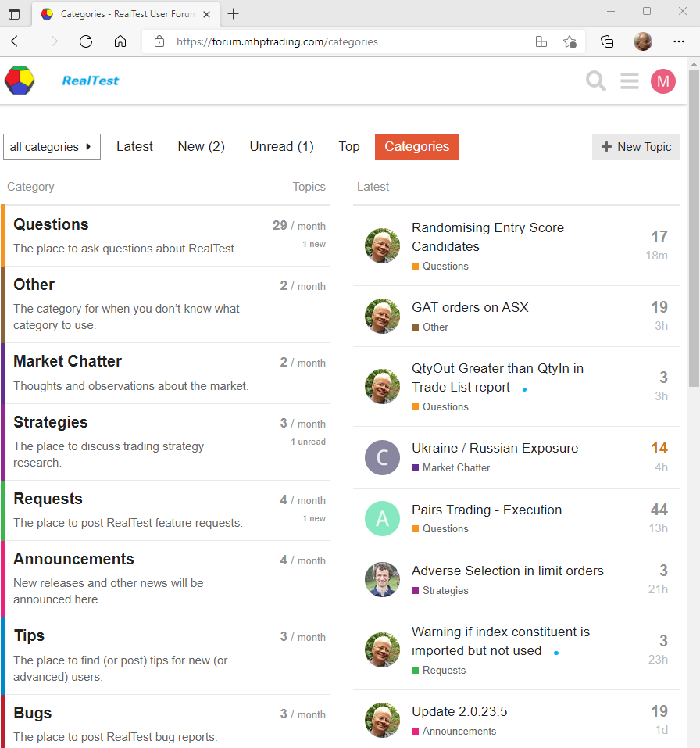The width and height of the screenshot is (700, 748).
Task: Click the browser refresh icon
Action: [86, 41]
